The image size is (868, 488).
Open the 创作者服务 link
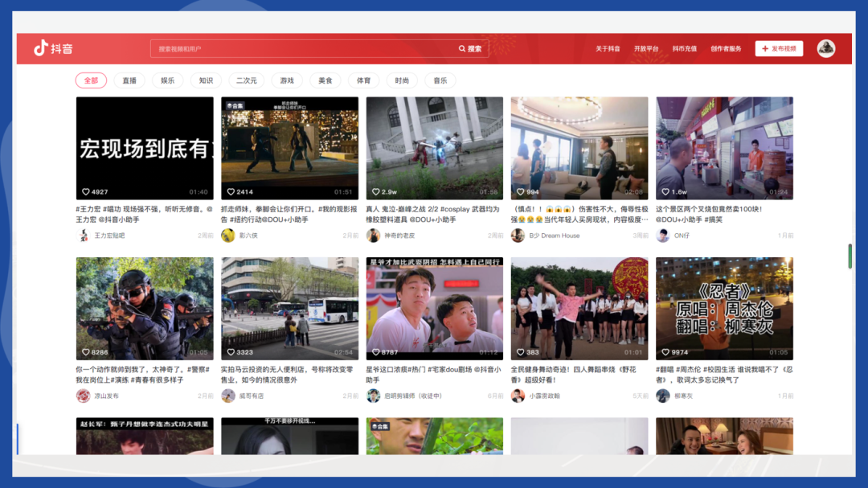pos(726,49)
